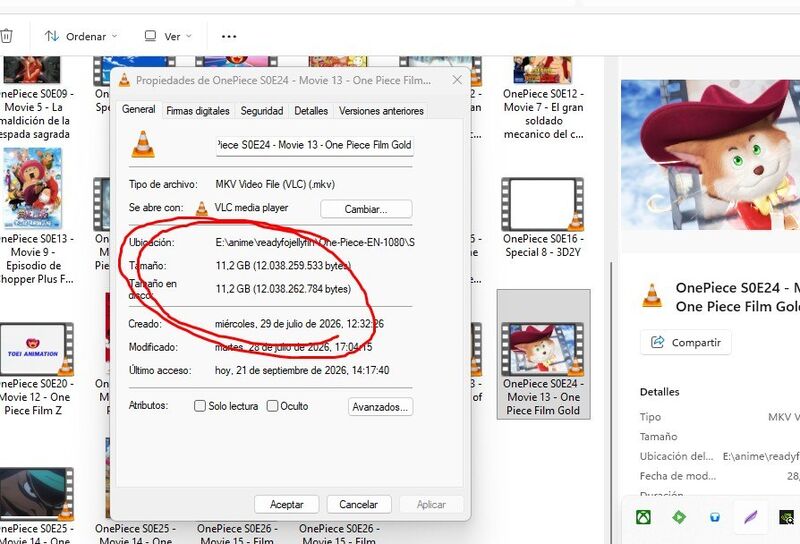This screenshot has width=800, height=544.
Task: Select the OnePiece S0E20 Film Z Toei thumbnail
Action: pos(37,349)
